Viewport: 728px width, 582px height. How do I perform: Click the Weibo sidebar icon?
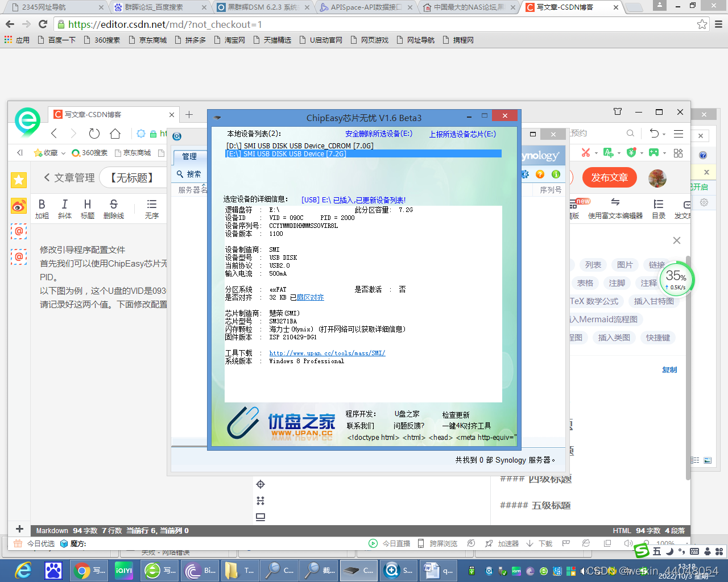19,206
